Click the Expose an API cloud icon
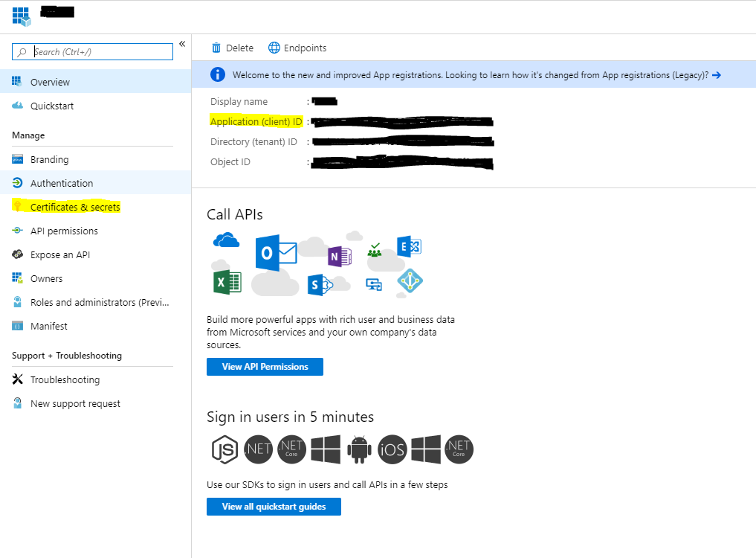This screenshot has height=558, width=756. pos(18,254)
